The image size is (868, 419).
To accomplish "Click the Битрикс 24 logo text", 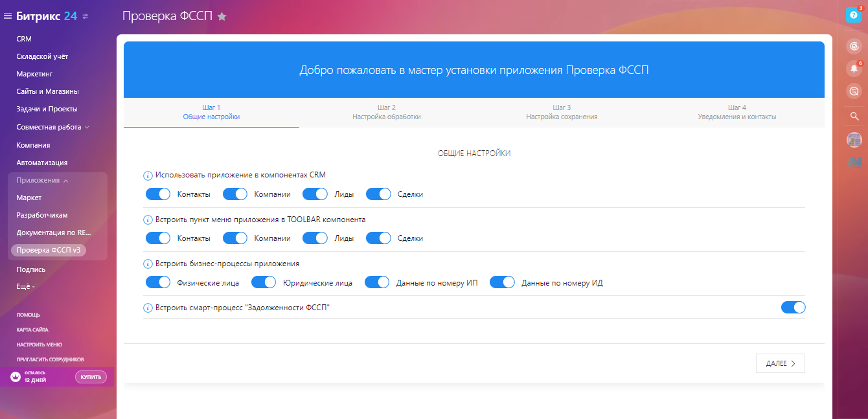I will 47,16.
